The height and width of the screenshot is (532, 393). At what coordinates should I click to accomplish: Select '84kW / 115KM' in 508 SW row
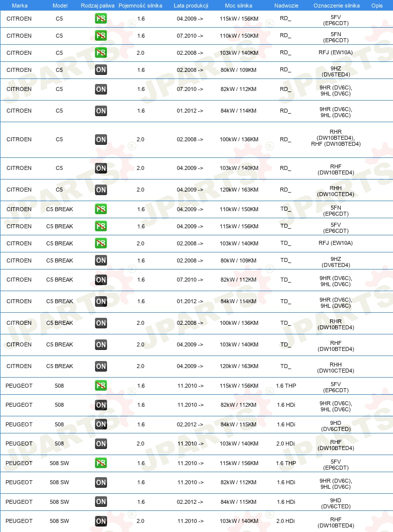click(x=238, y=502)
